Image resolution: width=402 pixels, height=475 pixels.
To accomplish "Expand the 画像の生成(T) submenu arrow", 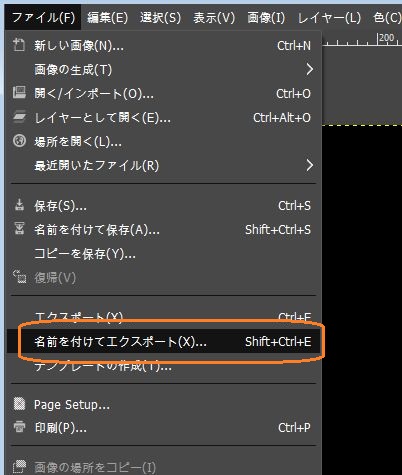I will [310, 69].
